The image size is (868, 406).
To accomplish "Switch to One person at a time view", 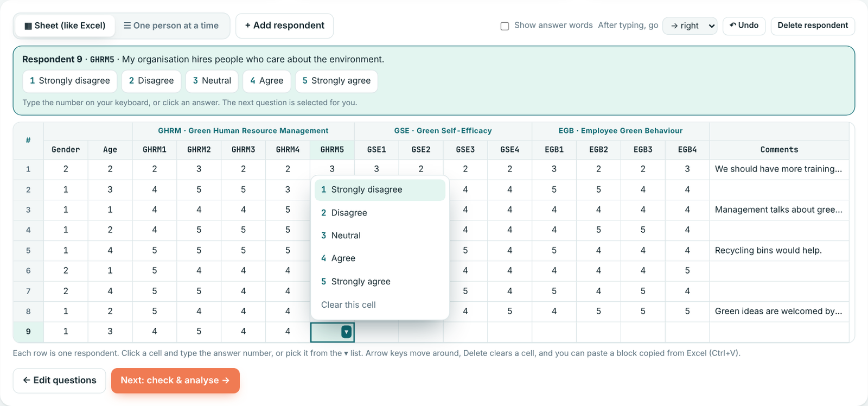I will click(x=171, y=26).
